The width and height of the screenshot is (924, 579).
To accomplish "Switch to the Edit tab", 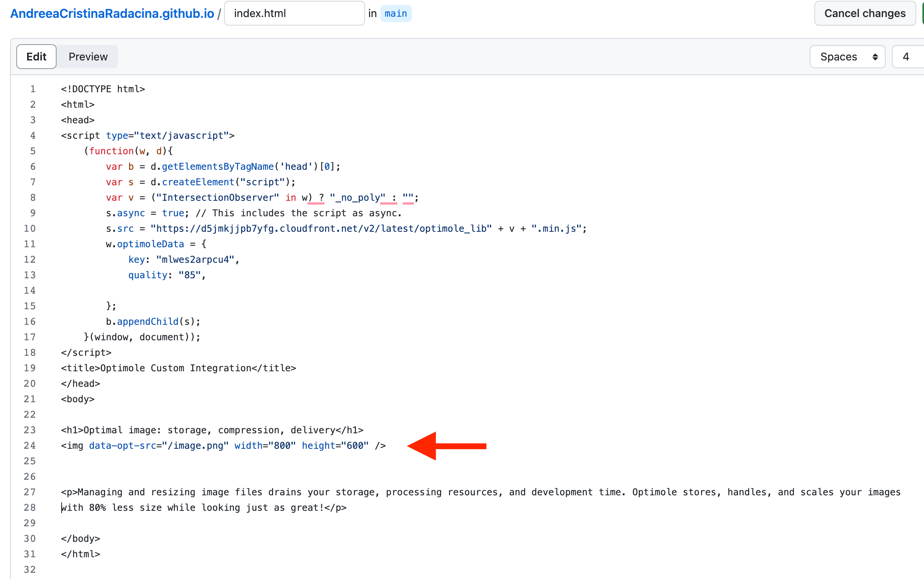I will (x=36, y=57).
